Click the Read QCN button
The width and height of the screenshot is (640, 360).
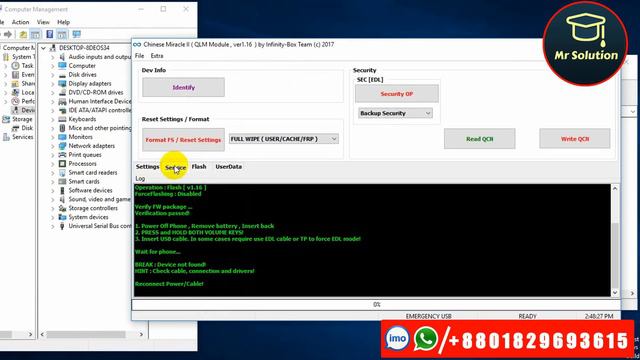(x=480, y=139)
